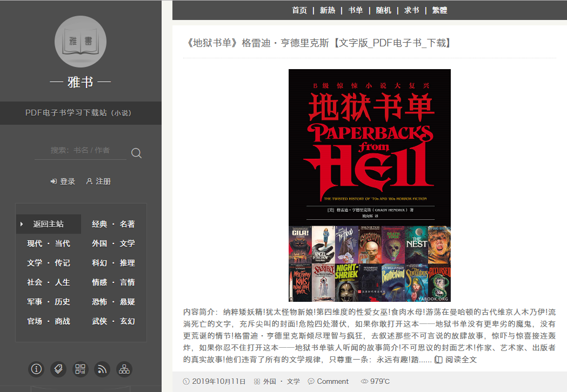Open the sitemap icon in sidebar footer
Screen dimensions: 567x392
[x=124, y=369]
